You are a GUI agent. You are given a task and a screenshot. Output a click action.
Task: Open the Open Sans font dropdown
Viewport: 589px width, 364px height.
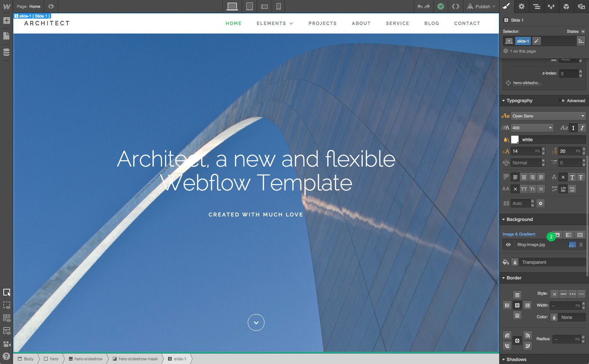coord(548,116)
